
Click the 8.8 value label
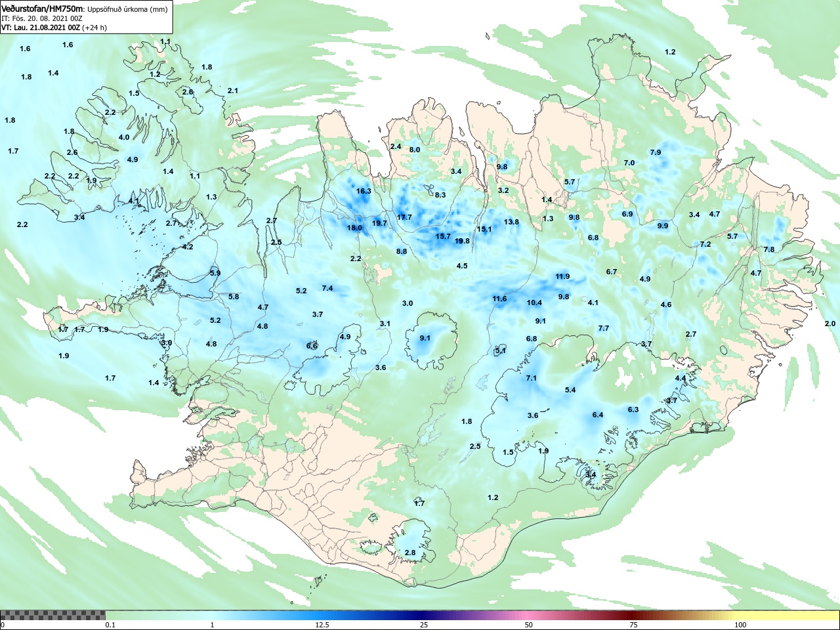tap(402, 251)
